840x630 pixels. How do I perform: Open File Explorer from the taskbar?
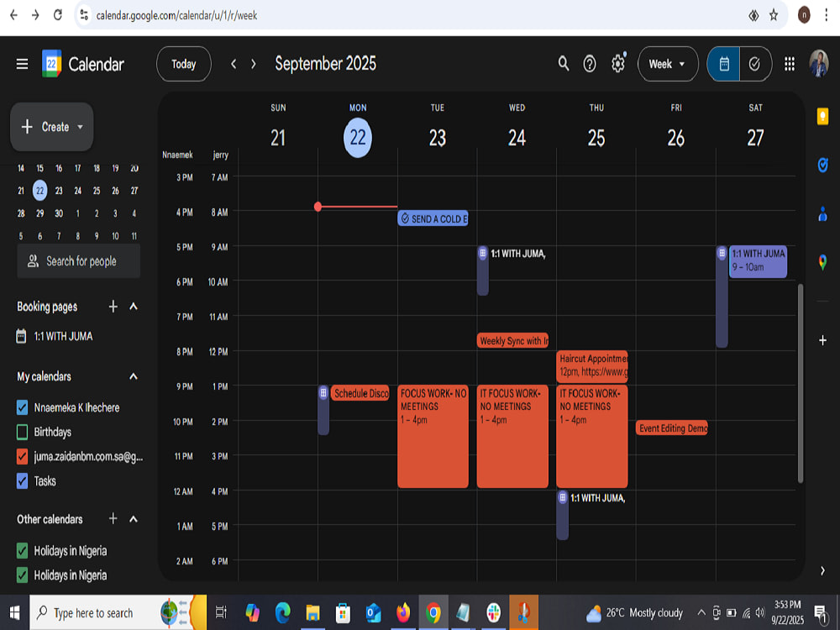[312, 612]
